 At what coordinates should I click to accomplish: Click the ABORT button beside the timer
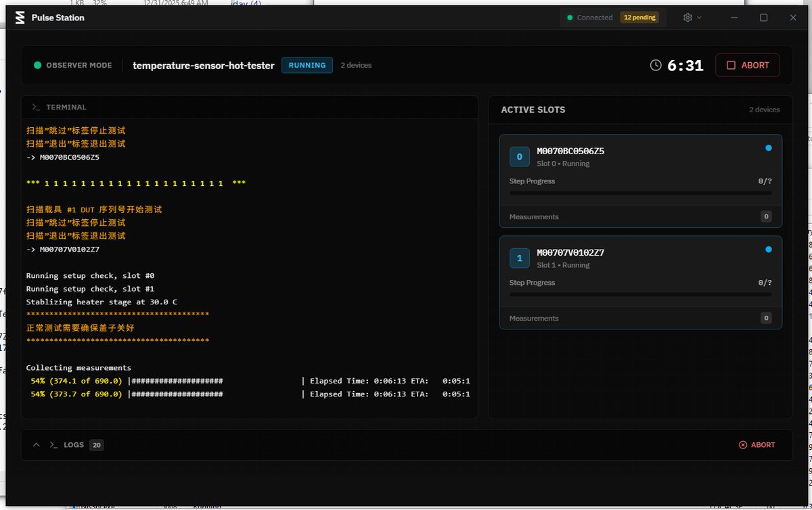(748, 66)
